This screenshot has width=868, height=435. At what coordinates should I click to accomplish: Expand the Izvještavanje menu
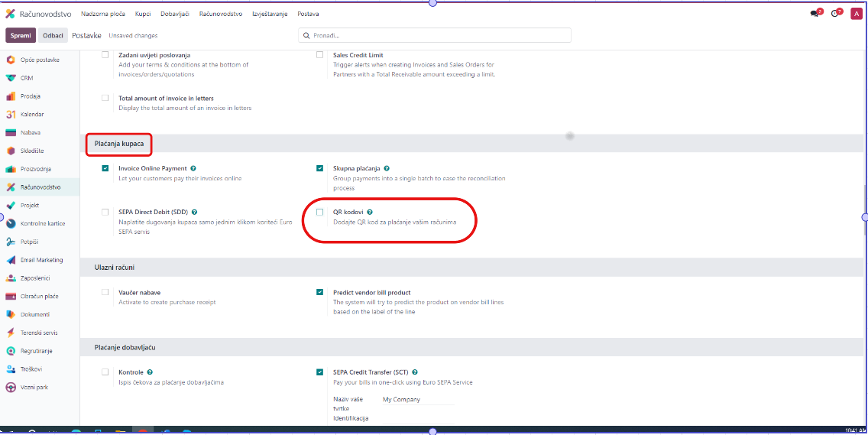click(x=269, y=14)
